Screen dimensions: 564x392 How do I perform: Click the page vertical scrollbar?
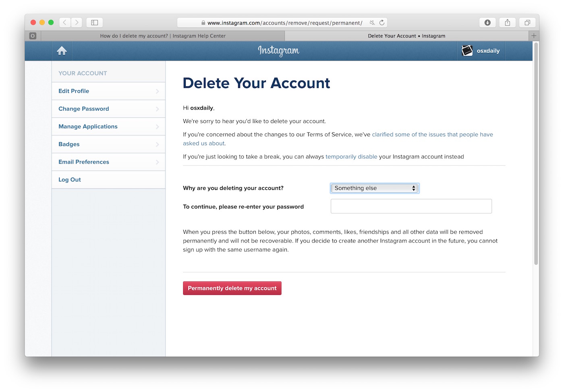(x=536, y=153)
